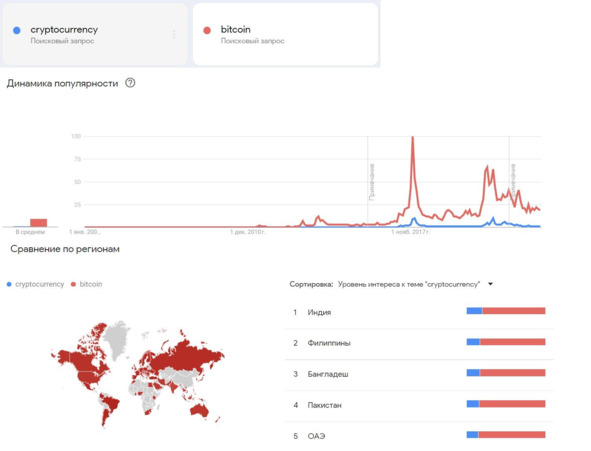Toggle bitcoin in the map legend
The image size is (591, 451).
coord(87,284)
